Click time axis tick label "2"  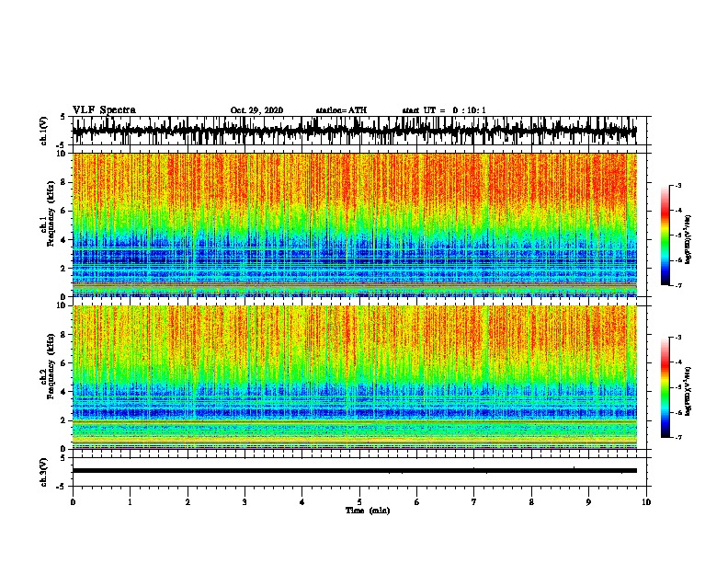pyautogui.click(x=188, y=502)
